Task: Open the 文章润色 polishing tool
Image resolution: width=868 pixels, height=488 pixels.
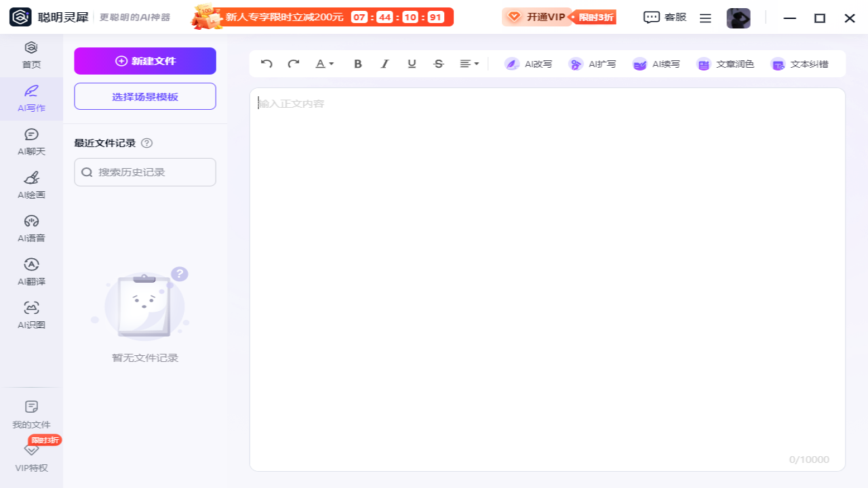Action: [725, 64]
